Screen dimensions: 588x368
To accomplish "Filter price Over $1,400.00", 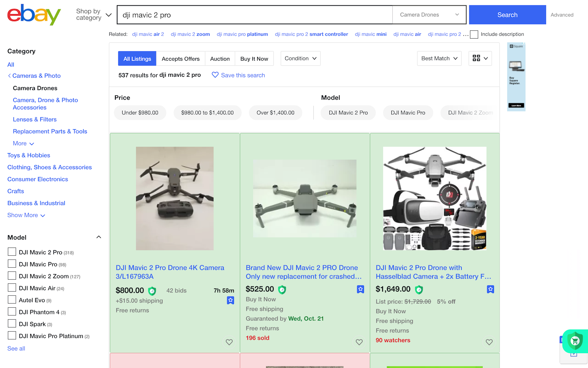I will [x=276, y=113].
